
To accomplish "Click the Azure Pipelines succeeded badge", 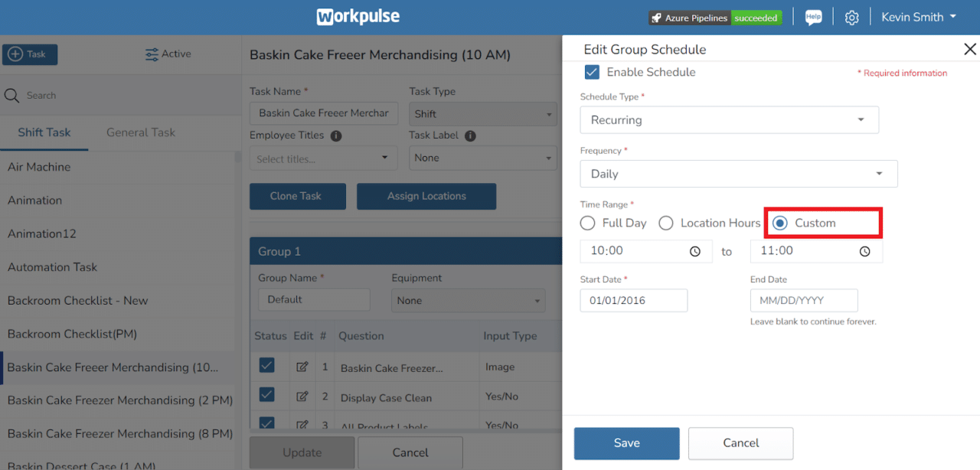I will click(715, 18).
